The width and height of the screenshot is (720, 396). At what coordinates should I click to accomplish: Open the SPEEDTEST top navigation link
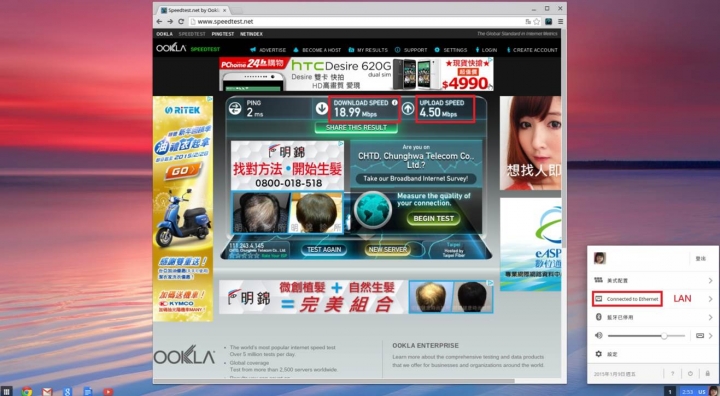192,34
